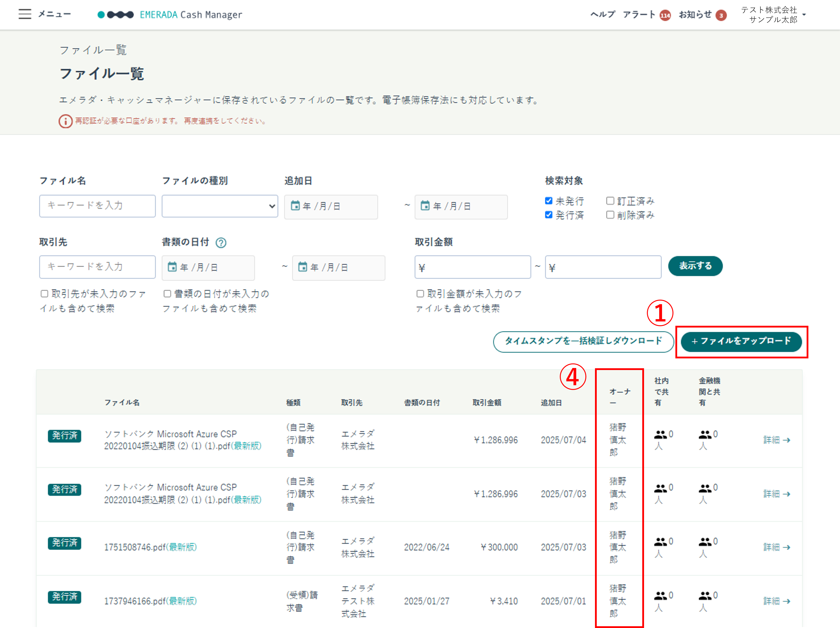
Task: Open the ファイルの種別 dropdown
Action: (x=220, y=206)
